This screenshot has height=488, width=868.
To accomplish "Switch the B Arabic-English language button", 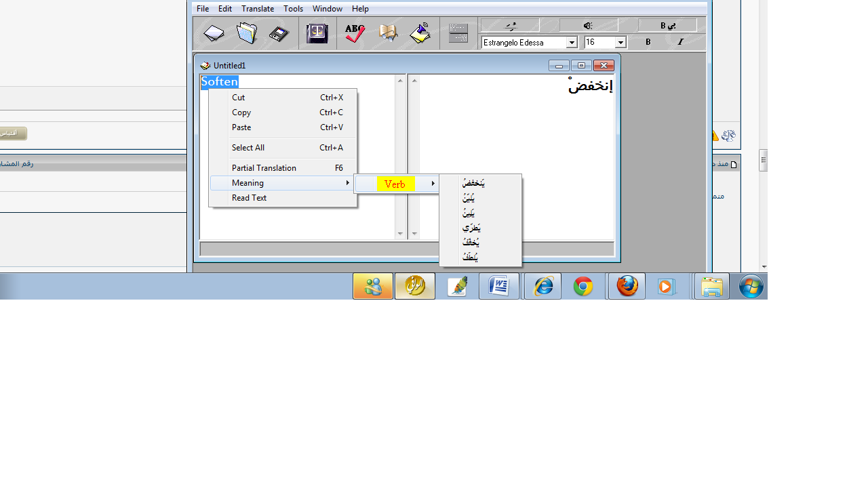I will (667, 25).
